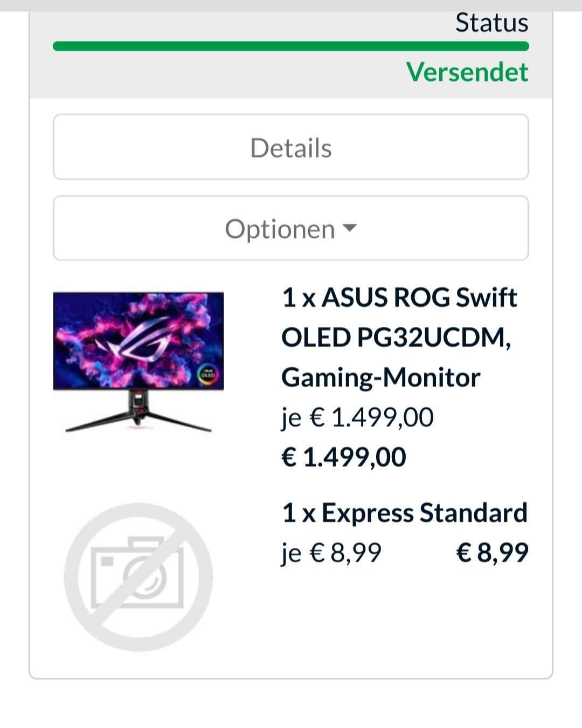Click the no-photo placeholder icon

click(x=138, y=577)
